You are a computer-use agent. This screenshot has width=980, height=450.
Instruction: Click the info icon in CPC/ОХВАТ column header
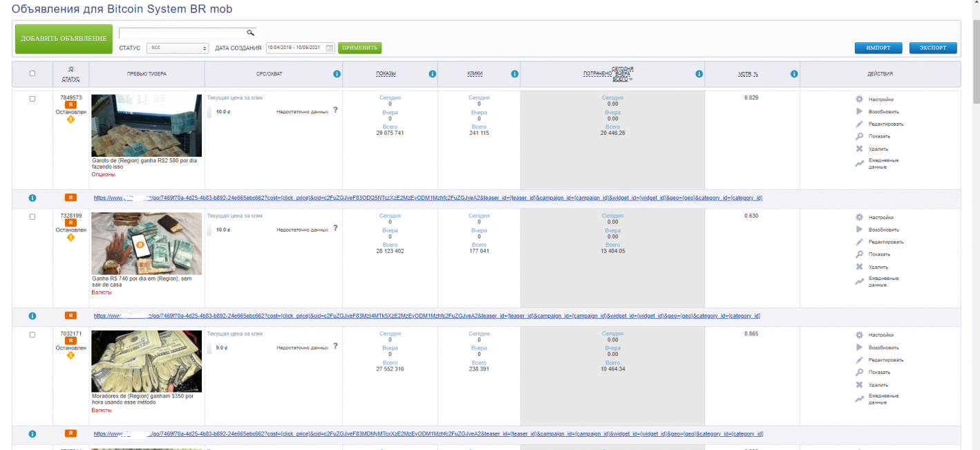(x=337, y=74)
